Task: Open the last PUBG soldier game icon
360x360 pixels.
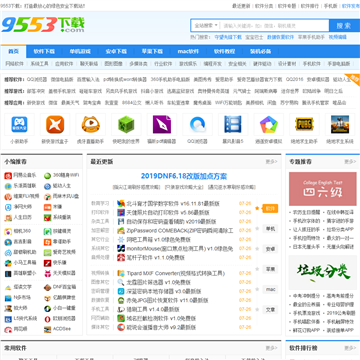Action: (340, 125)
